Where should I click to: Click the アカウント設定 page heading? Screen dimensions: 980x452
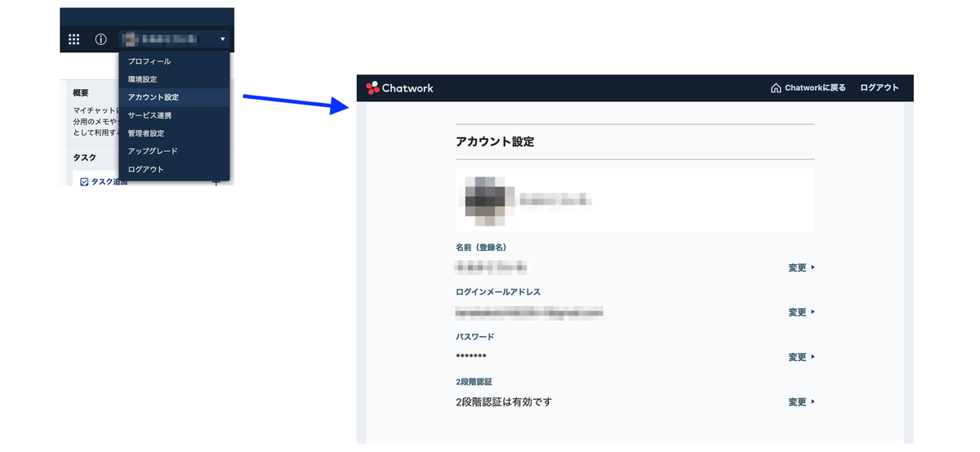(x=495, y=141)
